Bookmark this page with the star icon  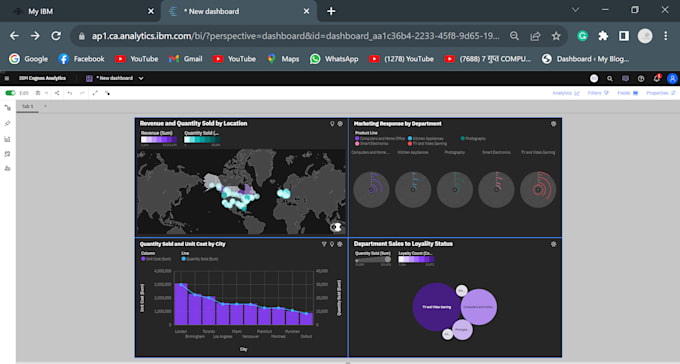click(x=556, y=36)
